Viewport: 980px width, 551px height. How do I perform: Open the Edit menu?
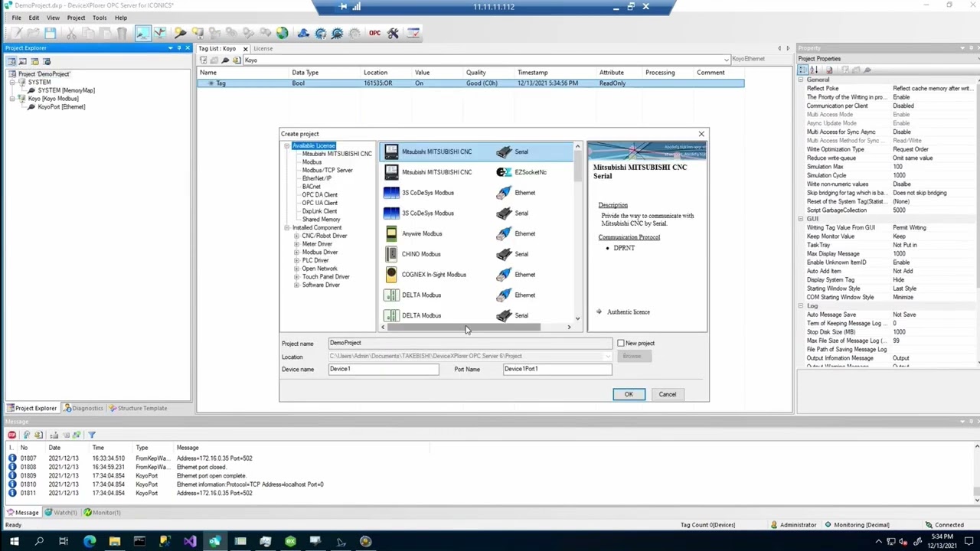pos(34,18)
